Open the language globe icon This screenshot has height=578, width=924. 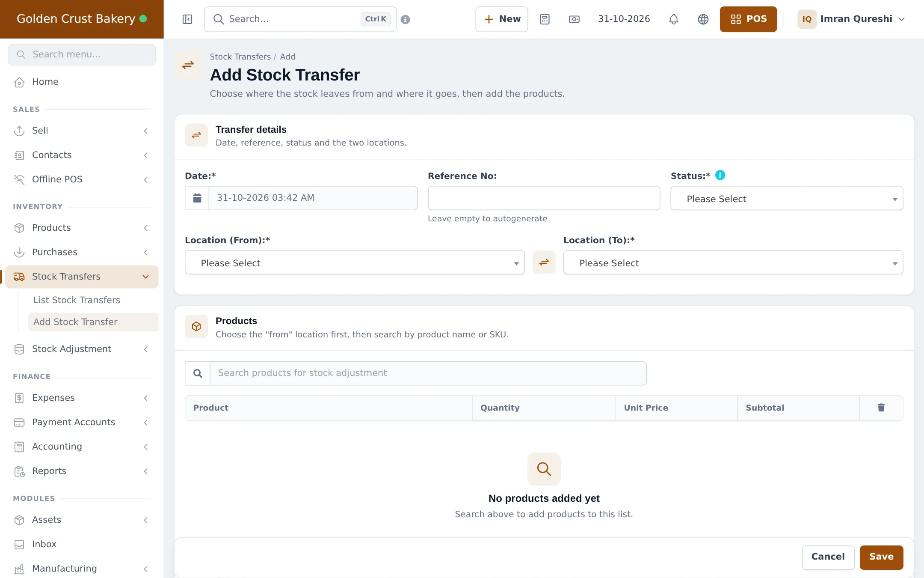coord(703,19)
